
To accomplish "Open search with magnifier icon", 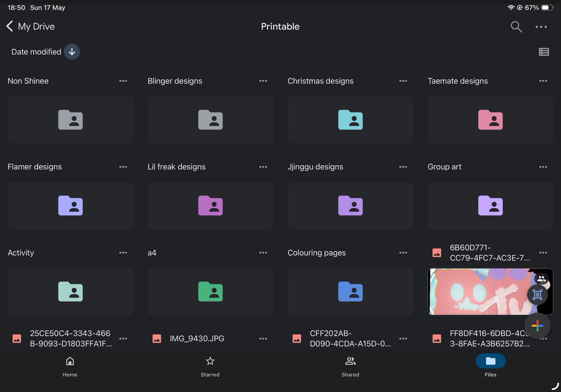I will (x=516, y=27).
